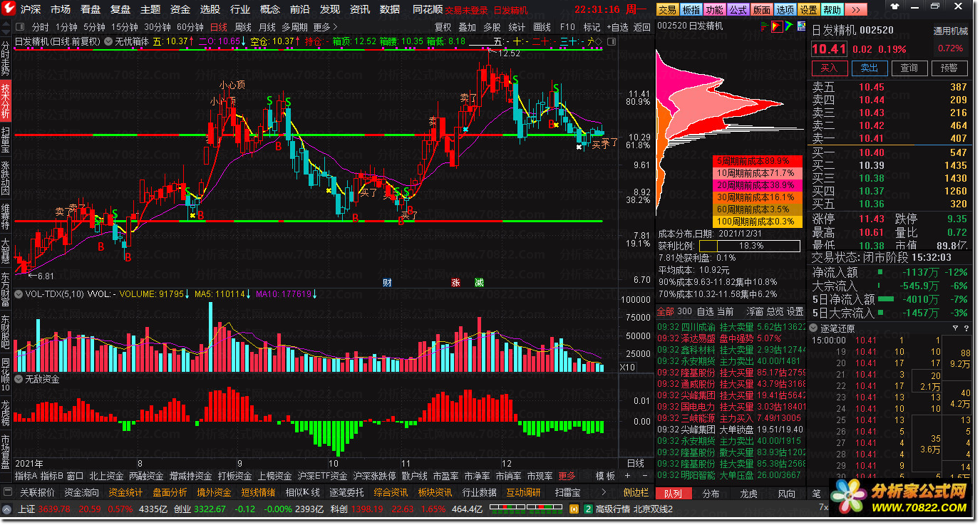Switch the chart to 60分钟 period

pos(190,27)
